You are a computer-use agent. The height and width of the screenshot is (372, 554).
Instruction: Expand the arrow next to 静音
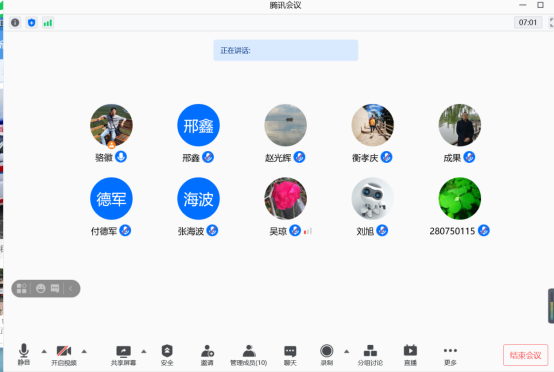(44, 352)
